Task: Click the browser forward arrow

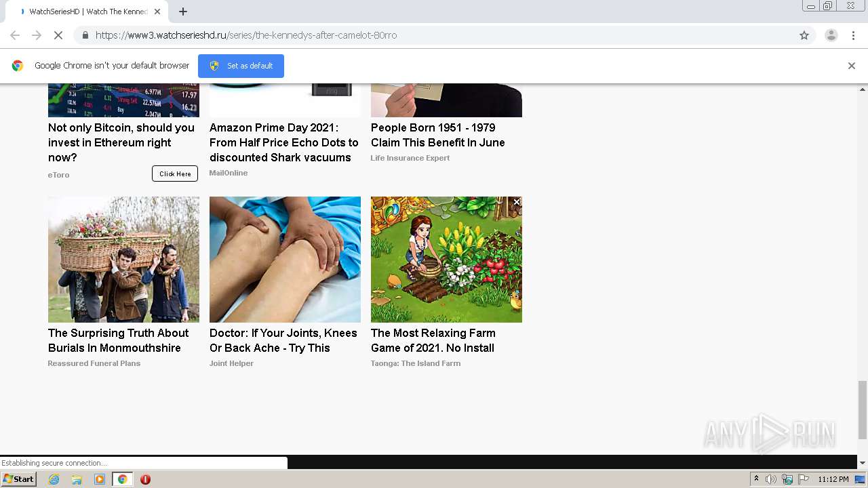Action: [37, 35]
